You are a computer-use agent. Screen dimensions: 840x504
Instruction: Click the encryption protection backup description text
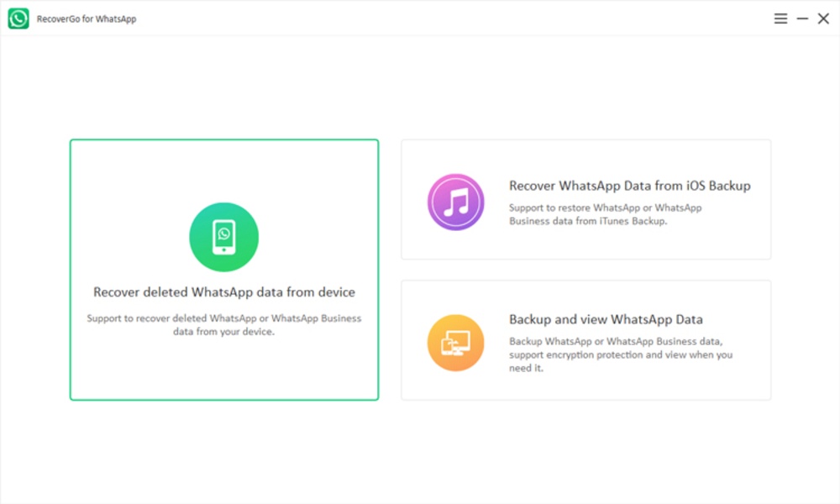[x=622, y=354]
